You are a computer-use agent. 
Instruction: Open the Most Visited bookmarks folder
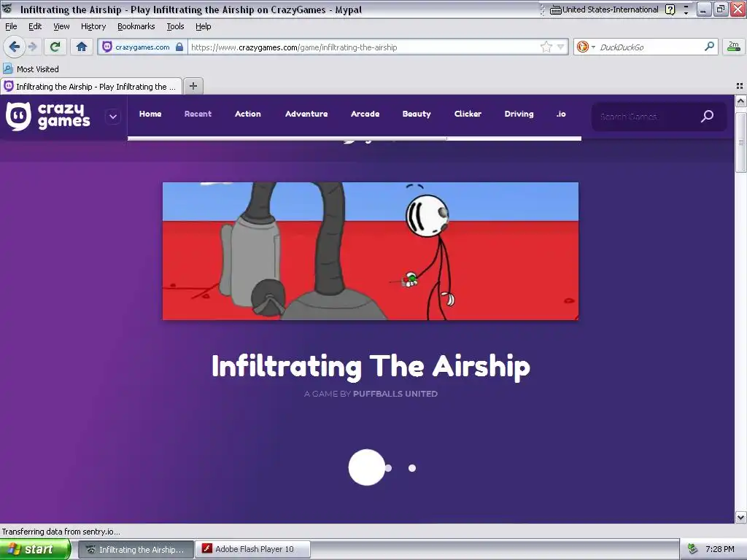pyautogui.click(x=31, y=69)
